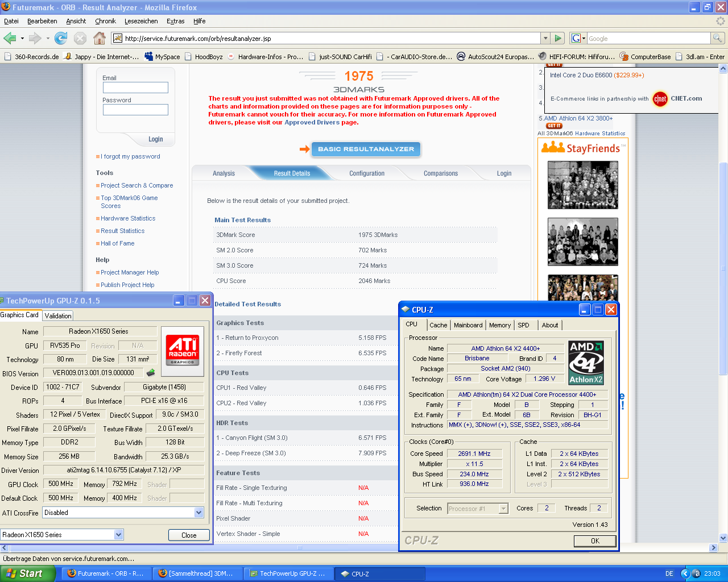Click OK button in CPU-Z
The width and height of the screenshot is (728, 582).
pyautogui.click(x=595, y=541)
